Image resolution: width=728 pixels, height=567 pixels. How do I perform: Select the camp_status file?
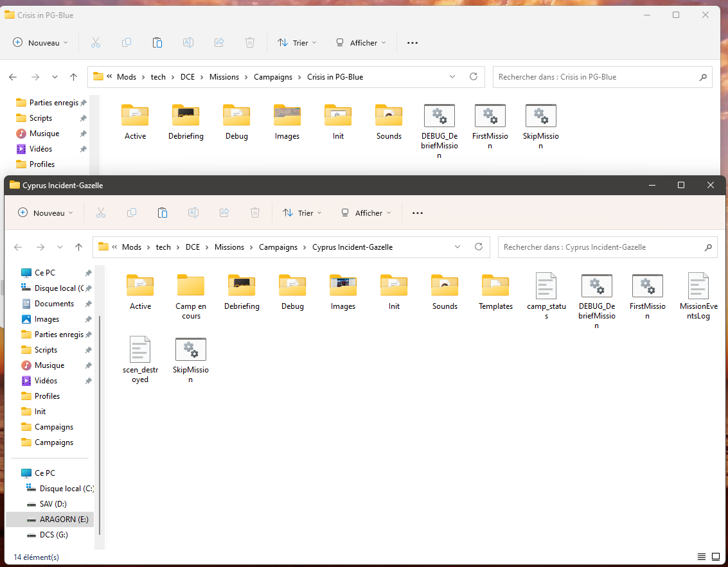tap(546, 297)
